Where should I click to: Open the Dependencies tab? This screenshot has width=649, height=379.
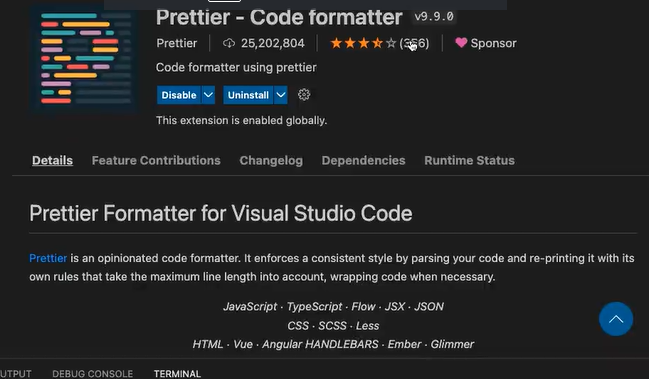pos(363,161)
